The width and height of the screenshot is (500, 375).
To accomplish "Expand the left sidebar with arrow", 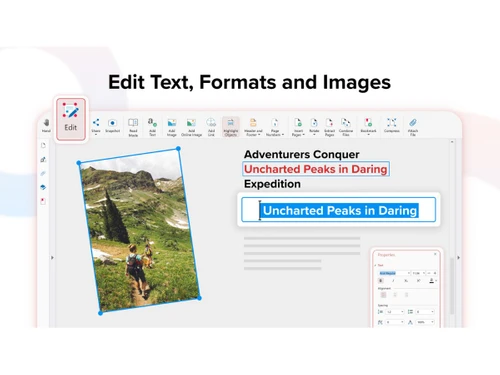I will pos(52,258).
